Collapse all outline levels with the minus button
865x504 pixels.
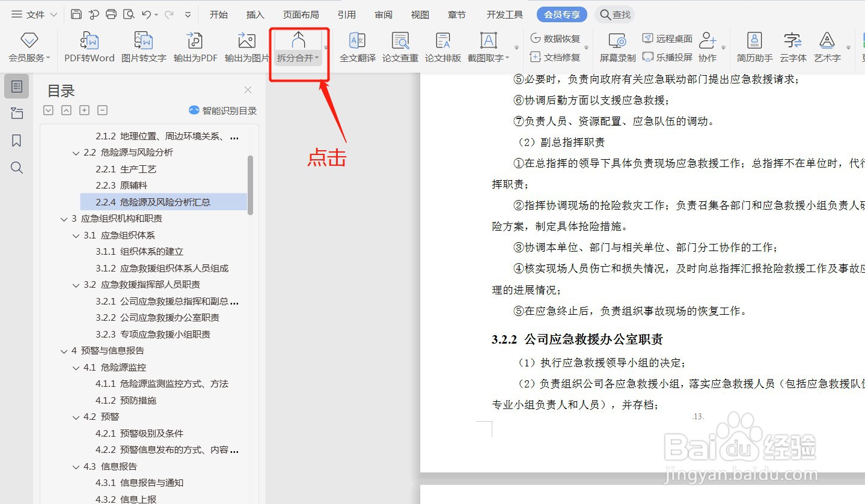pos(102,110)
